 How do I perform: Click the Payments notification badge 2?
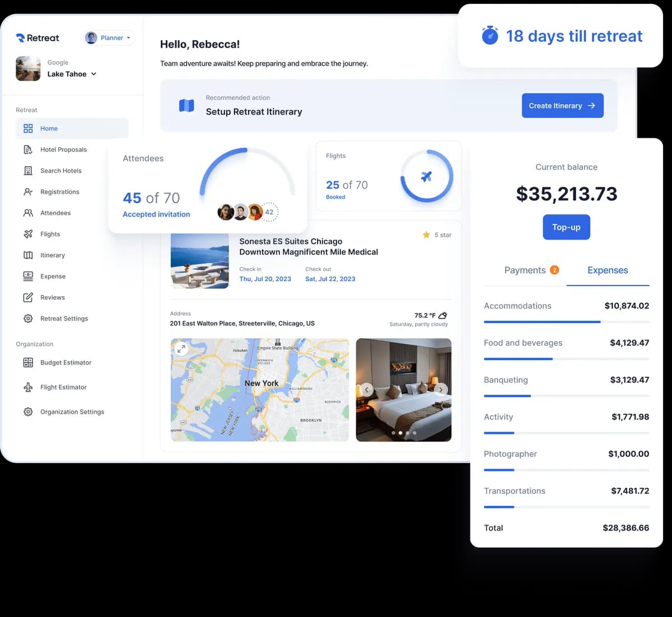pyautogui.click(x=554, y=270)
